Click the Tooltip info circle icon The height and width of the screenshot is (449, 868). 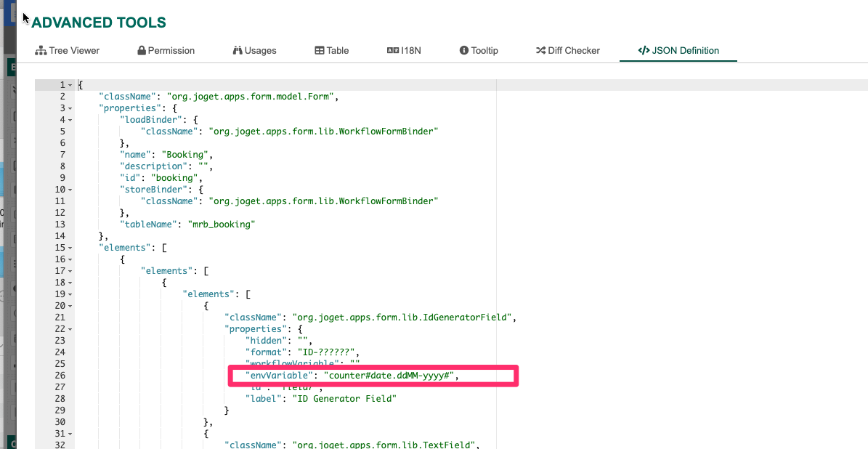point(464,51)
